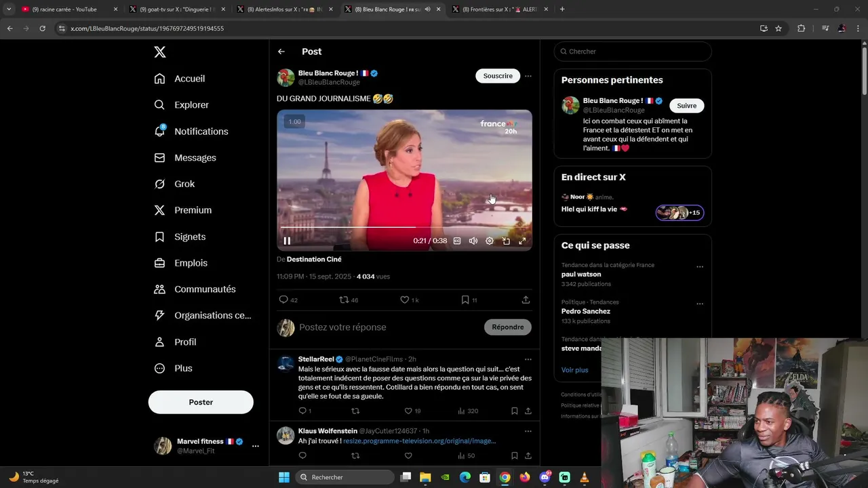The width and height of the screenshot is (868, 488).
Task: Share the main post
Action: tap(526, 300)
